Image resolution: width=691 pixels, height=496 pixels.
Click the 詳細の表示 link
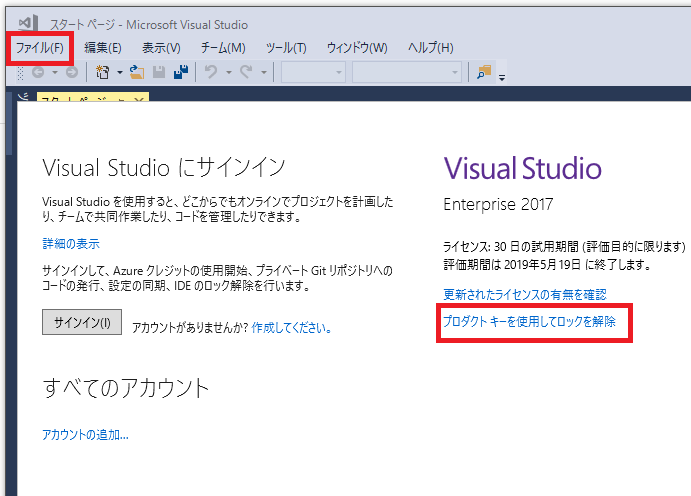pos(71,244)
